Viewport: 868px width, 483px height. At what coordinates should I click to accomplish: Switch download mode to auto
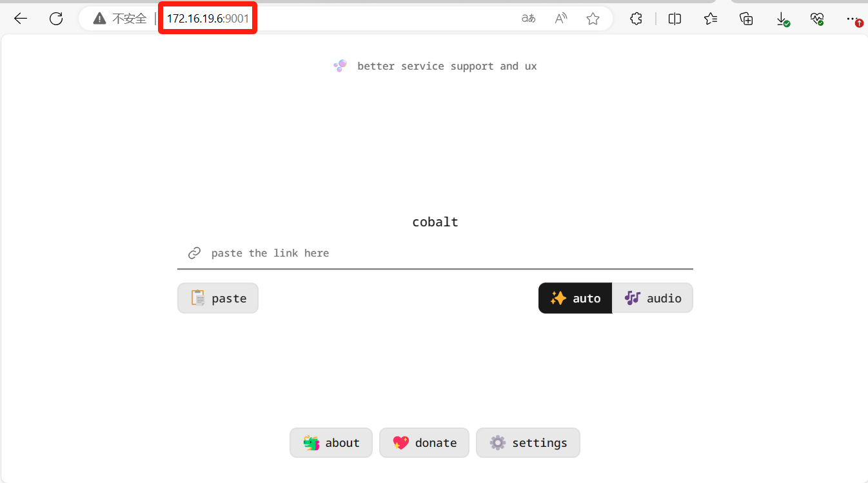[575, 298]
